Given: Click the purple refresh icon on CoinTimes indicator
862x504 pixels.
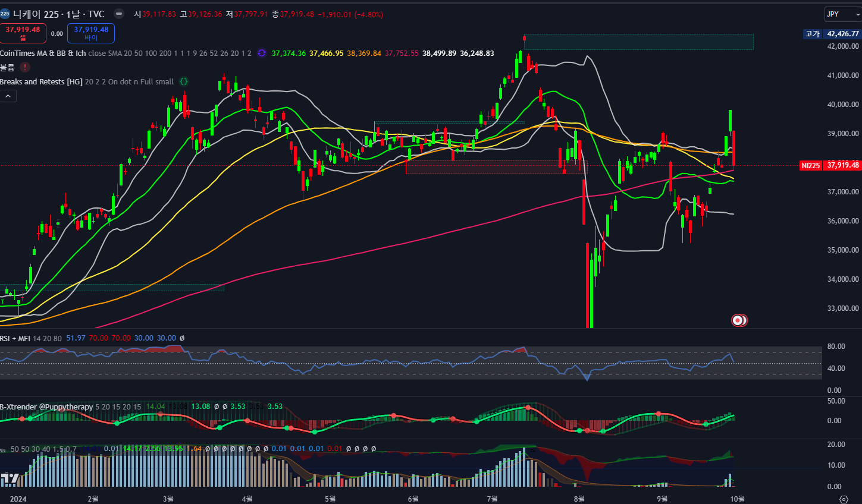Looking at the screenshot, I should (x=262, y=53).
